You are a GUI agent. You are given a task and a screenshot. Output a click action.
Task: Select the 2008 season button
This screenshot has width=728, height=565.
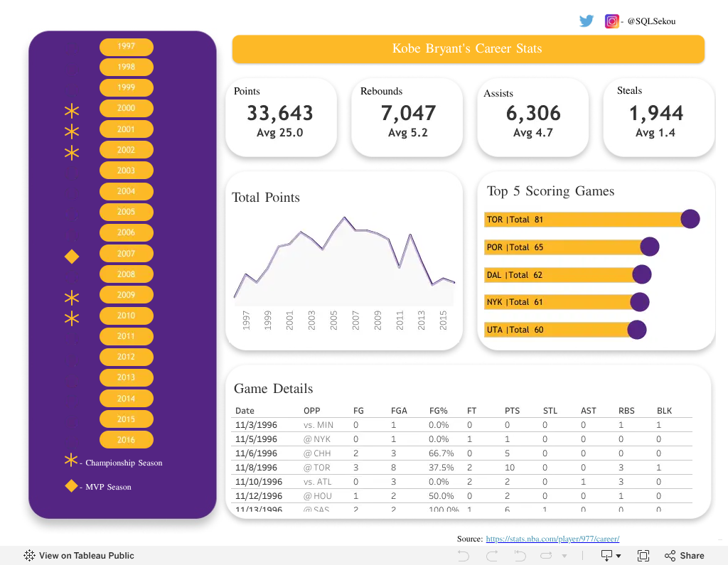(x=127, y=274)
